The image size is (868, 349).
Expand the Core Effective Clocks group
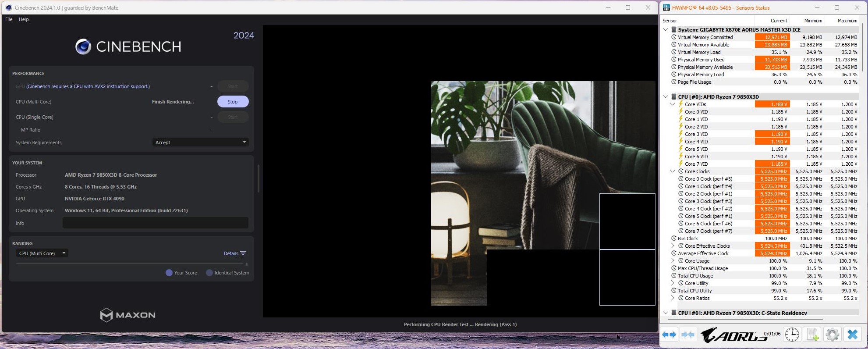click(x=673, y=246)
